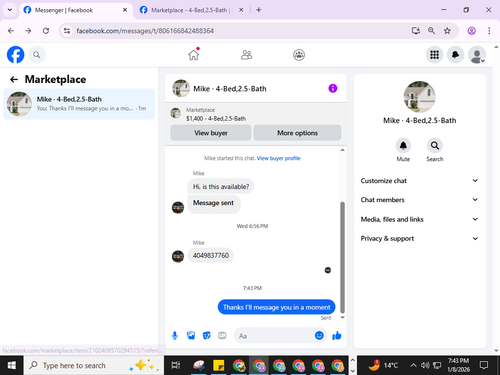Click the chat scrollbar down arrow
The height and width of the screenshot is (375, 500).
[x=342, y=318]
